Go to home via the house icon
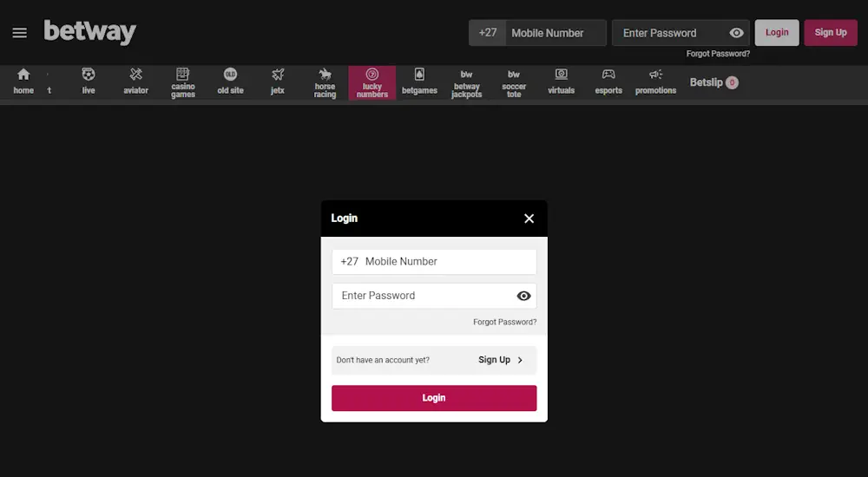 pos(23,75)
